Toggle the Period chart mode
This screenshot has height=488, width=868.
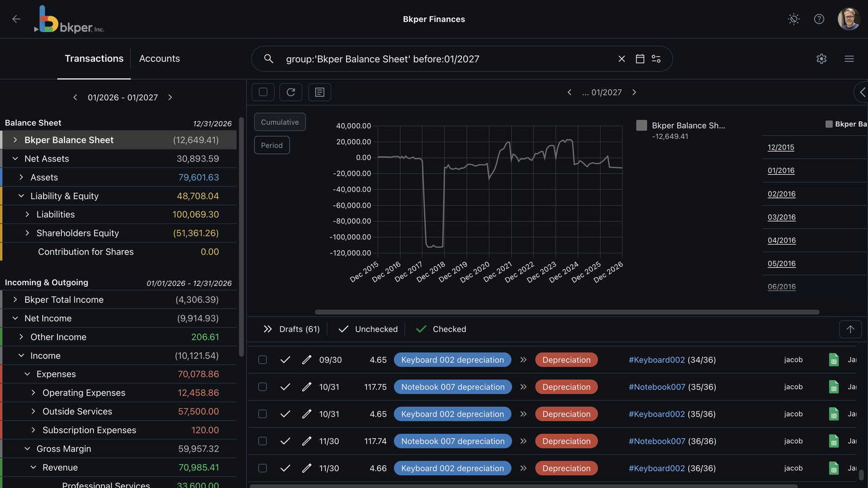pos(272,145)
